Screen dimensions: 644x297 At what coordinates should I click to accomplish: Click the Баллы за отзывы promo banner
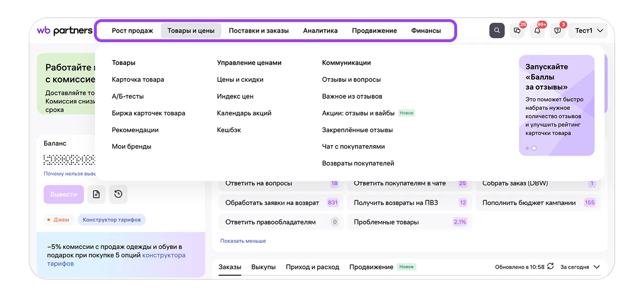[557, 105]
